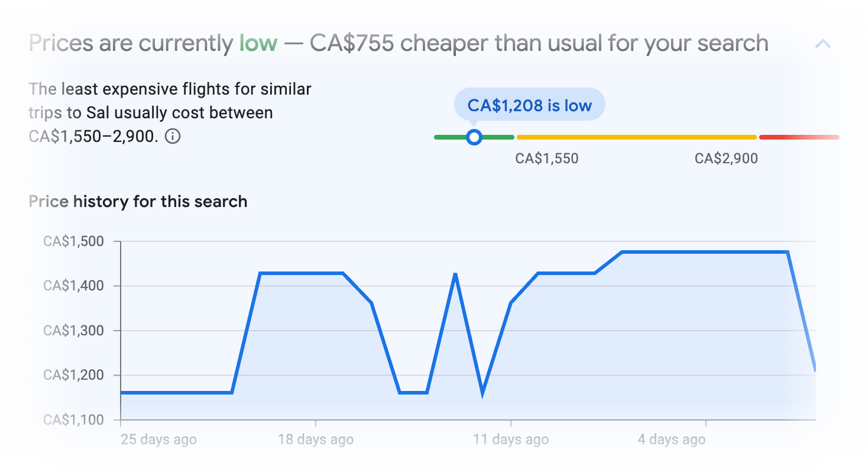Image resolution: width=868 pixels, height=472 pixels.
Task: Collapse the price insights panel via the chevron
Action: [x=824, y=43]
